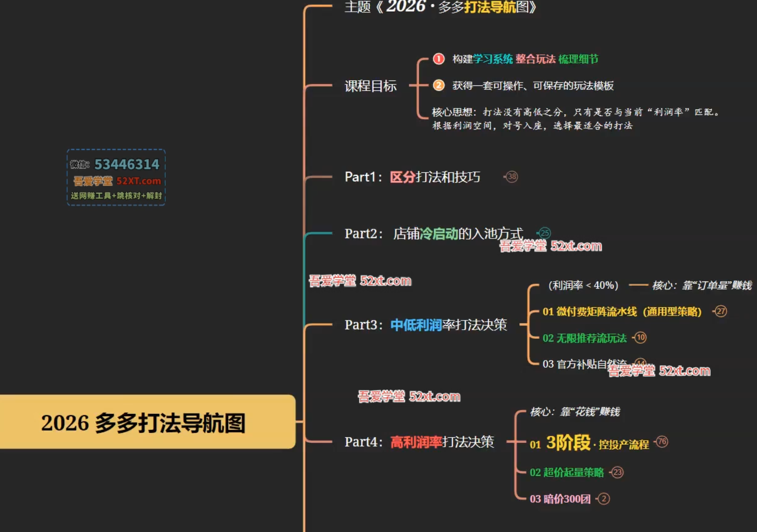Expand the badge 10 beside 无限推荐流玩法
The width and height of the screenshot is (757, 532).
(x=640, y=338)
